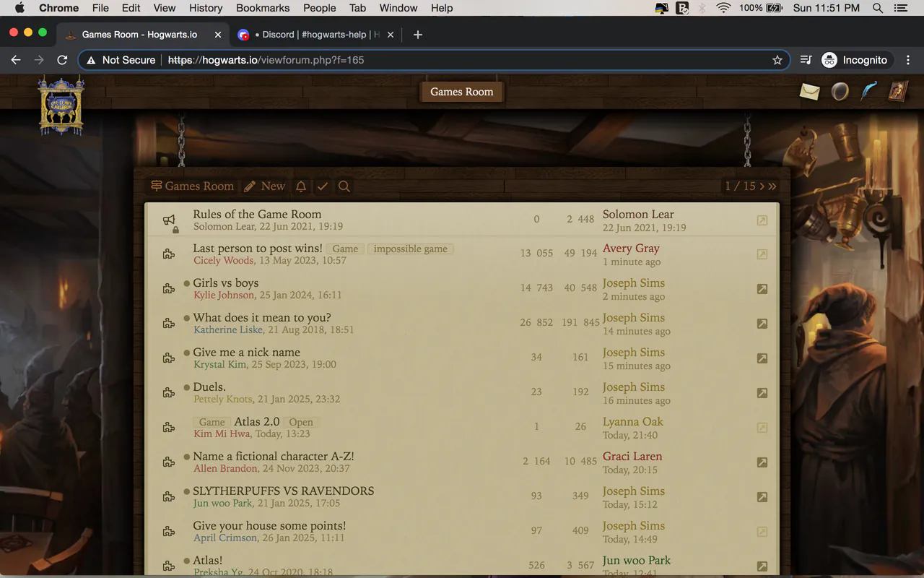The height and width of the screenshot is (578, 924).
Task: Bookmark this page with the star icon
Action: click(x=777, y=60)
